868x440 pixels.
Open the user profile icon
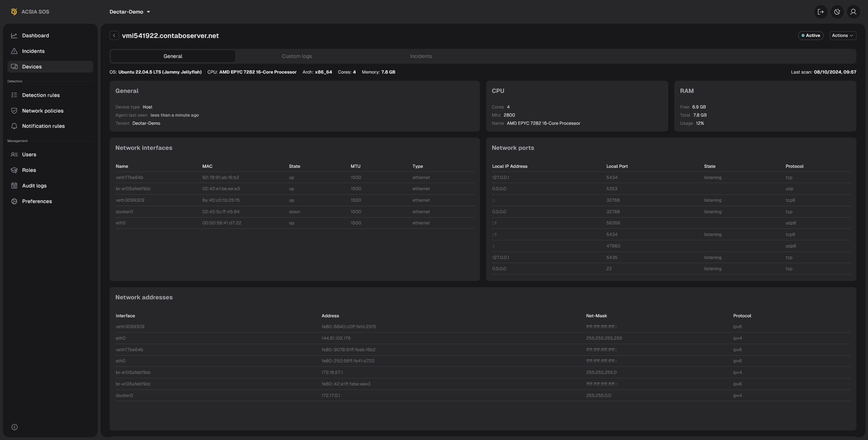tap(853, 12)
